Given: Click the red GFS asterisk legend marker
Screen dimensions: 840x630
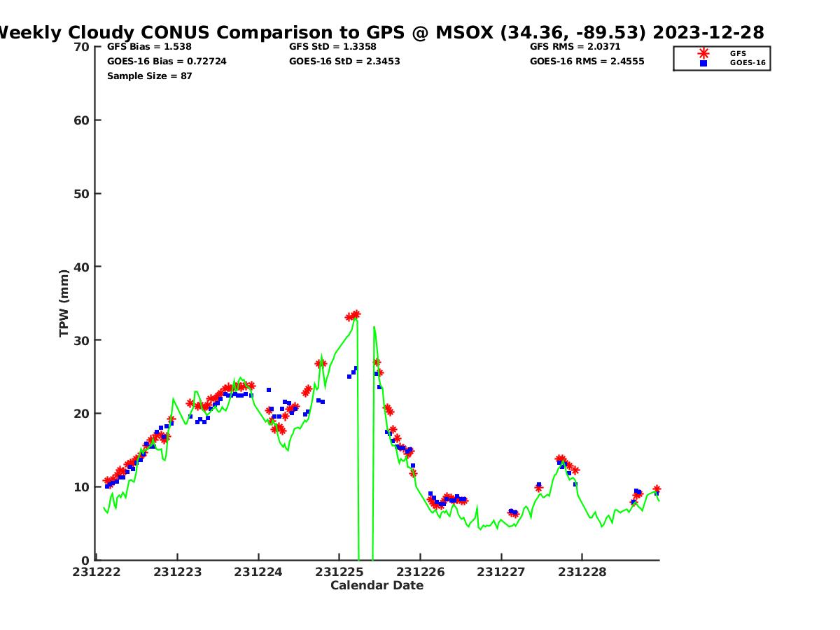Looking at the screenshot, I should click(703, 53).
